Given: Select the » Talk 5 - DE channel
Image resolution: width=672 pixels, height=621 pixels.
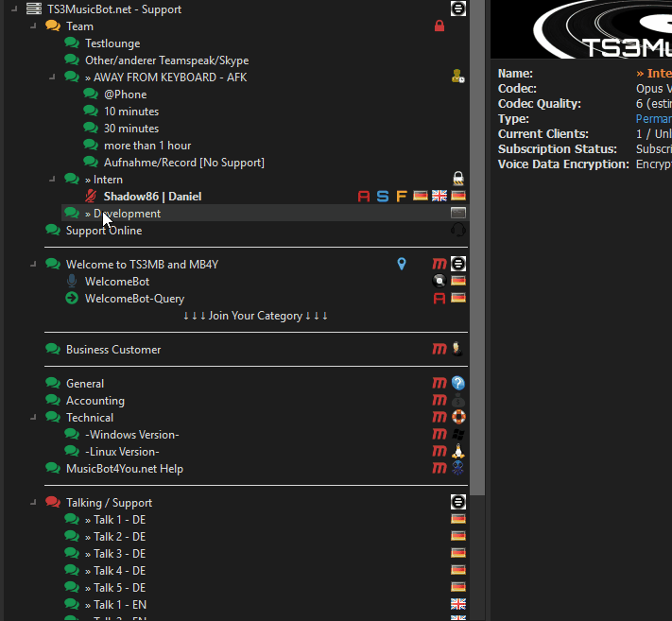Looking at the screenshot, I should (x=115, y=588).
